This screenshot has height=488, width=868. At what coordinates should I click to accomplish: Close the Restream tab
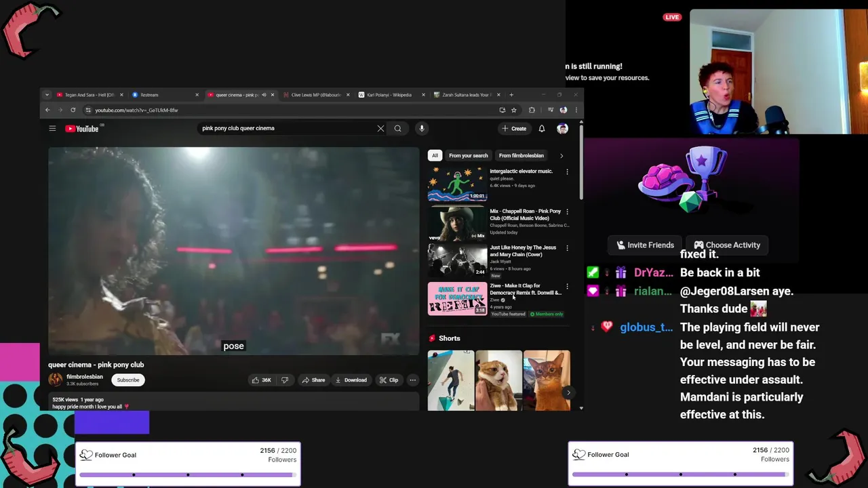pyautogui.click(x=197, y=95)
